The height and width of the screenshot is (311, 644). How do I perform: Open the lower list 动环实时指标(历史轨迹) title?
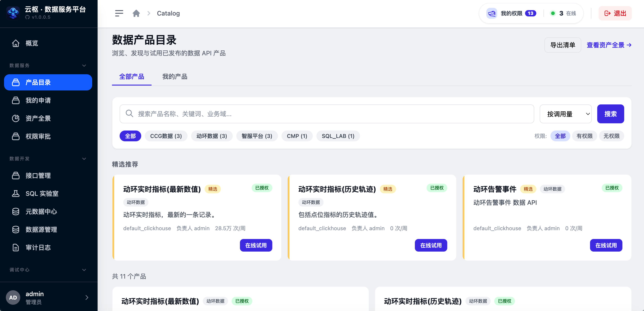pyautogui.click(x=423, y=301)
